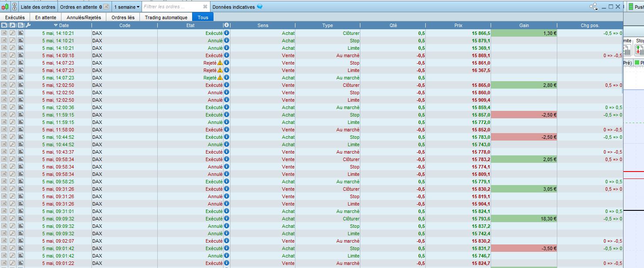
Task: Click modify icon for 12:00:36 order row
Action: [12, 107]
